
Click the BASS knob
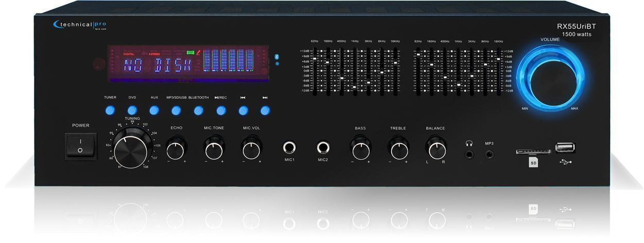point(360,149)
